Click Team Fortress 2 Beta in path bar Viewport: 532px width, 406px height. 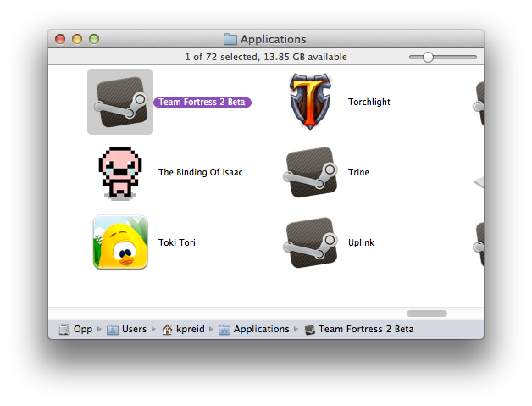[366, 329]
